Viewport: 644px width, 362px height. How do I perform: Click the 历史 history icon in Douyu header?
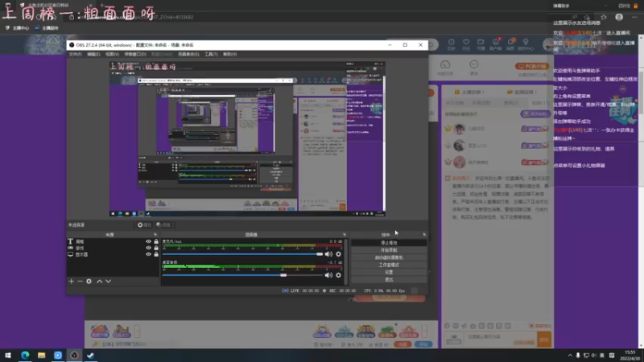[452, 44]
